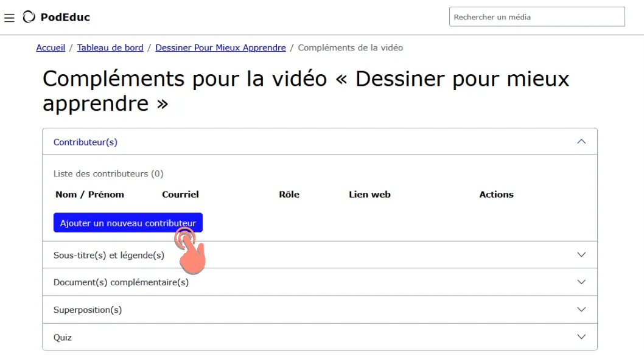Click chevron for Sous-titre(s) et légende(s)
644x362 pixels.
point(581,254)
